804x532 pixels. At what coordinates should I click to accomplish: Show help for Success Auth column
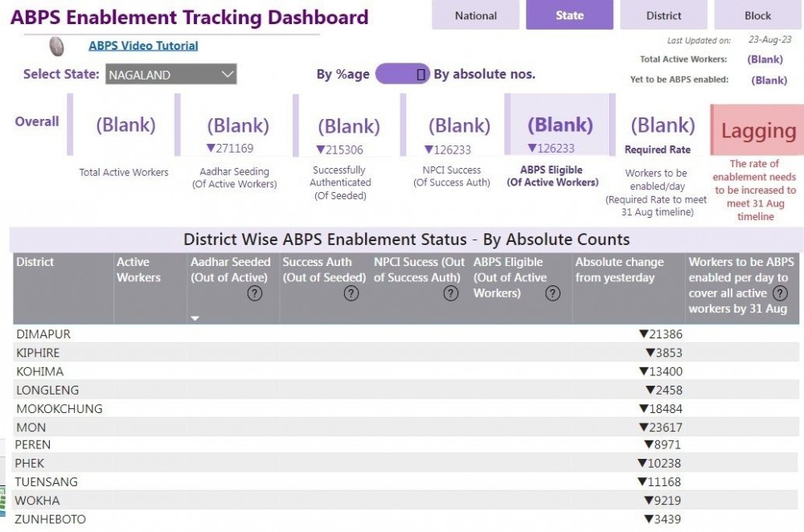(351, 293)
